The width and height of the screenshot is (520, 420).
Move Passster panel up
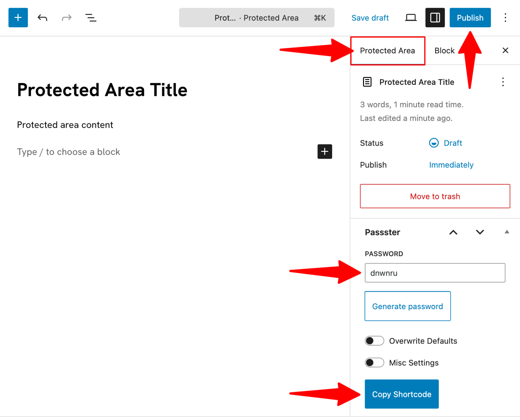click(x=453, y=232)
